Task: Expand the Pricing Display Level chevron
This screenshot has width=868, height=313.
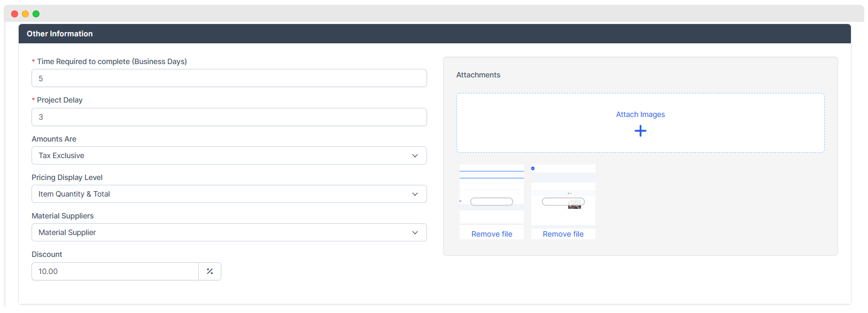Action: point(415,194)
